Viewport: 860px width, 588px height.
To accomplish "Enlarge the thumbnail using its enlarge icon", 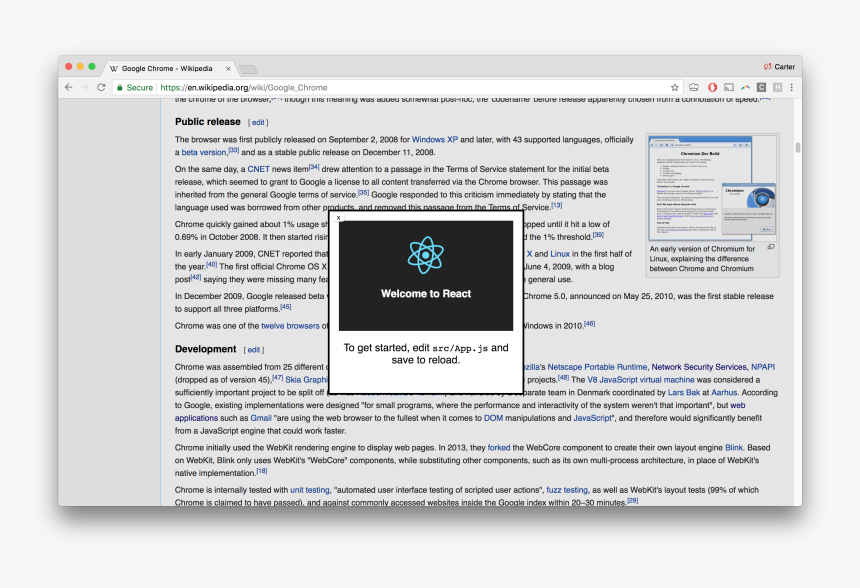I will pos(771,247).
